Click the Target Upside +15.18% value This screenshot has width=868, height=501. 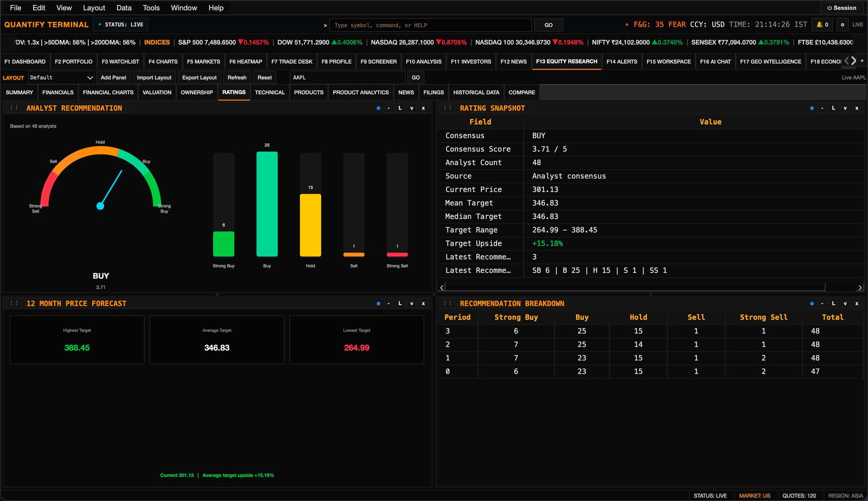pos(547,243)
